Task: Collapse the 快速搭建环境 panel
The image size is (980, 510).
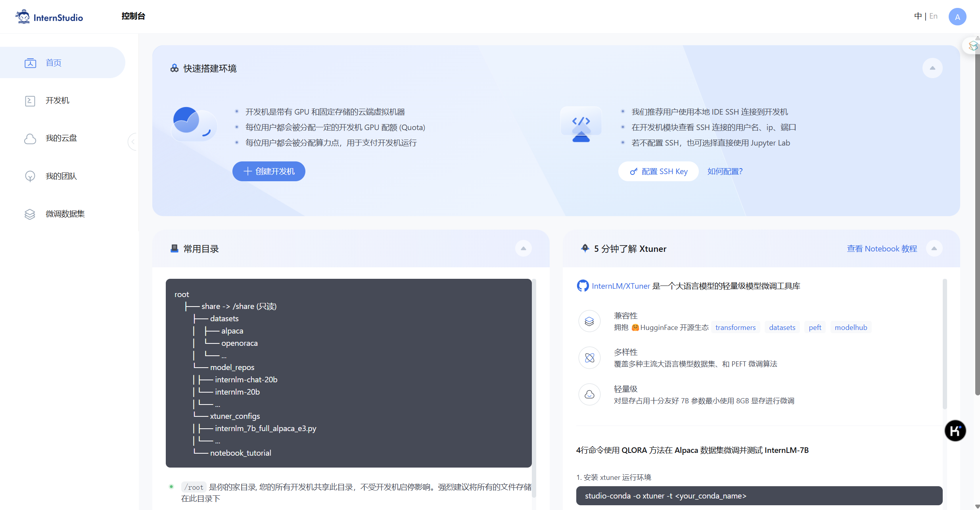Action: pyautogui.click(x=932, y=68)
